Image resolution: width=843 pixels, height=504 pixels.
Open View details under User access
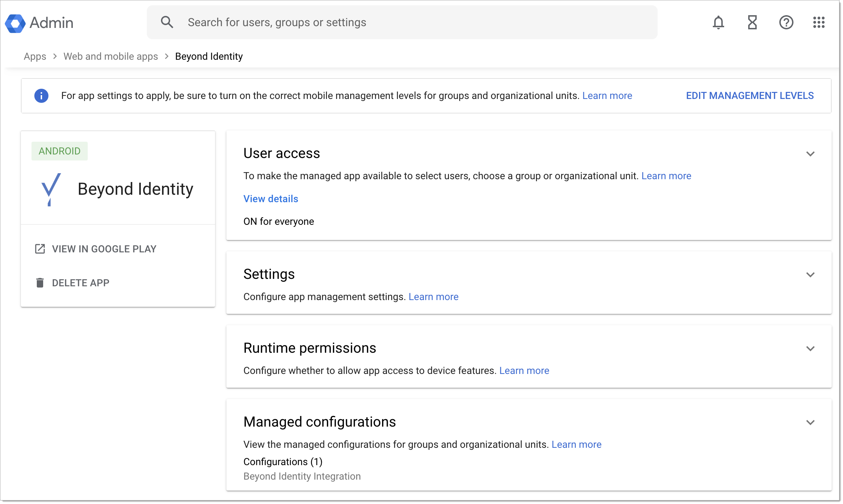[x=270, y=199]
